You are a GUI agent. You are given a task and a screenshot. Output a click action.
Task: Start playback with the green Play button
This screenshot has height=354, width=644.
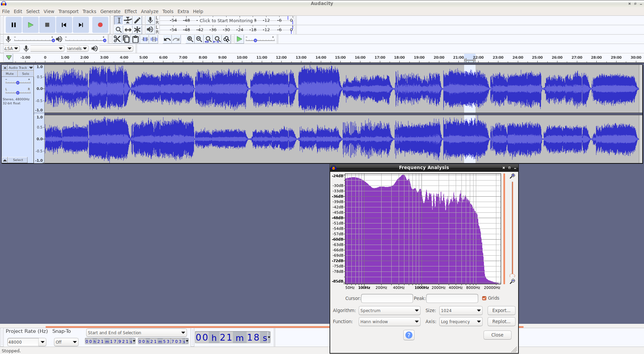pos(31,25)
